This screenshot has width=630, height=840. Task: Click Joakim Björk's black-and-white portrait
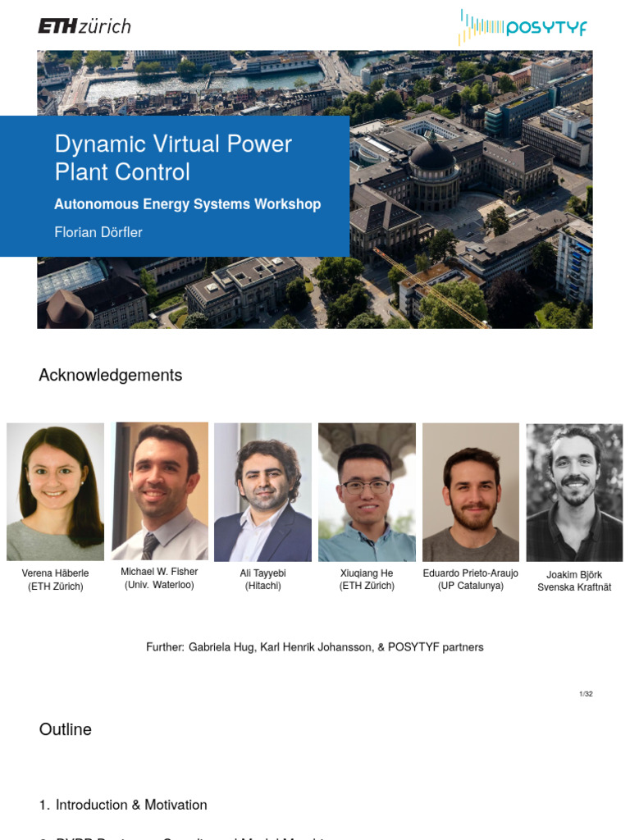pyautogui.click(x=574, y=493)
